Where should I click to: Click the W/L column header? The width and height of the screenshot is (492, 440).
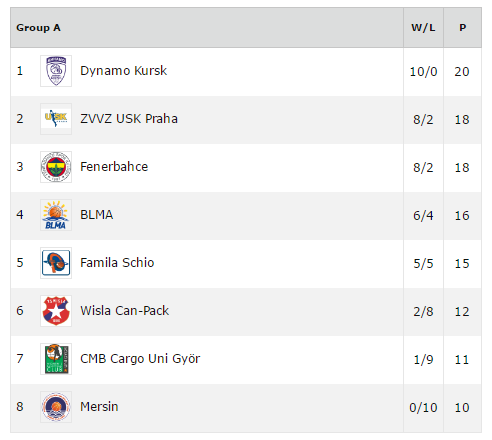point(423,28)
